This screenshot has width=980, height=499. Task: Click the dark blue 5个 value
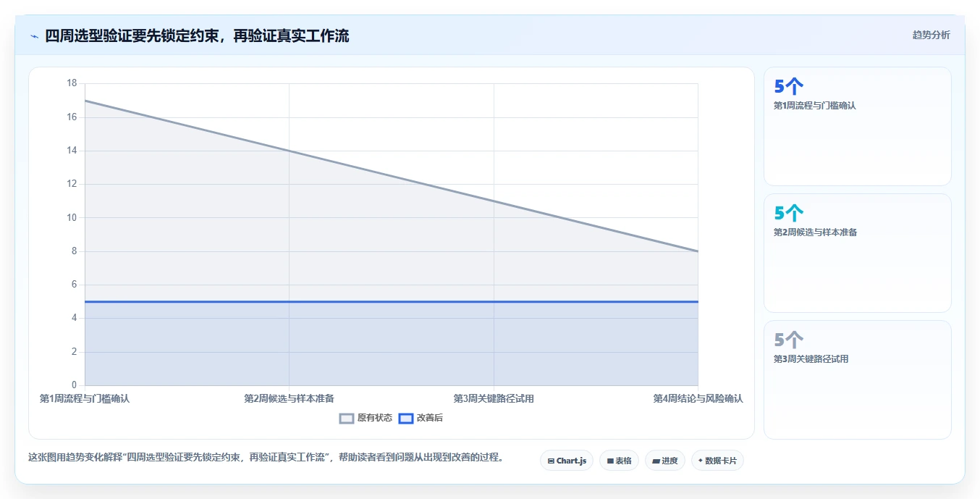(x=789, y=87)
